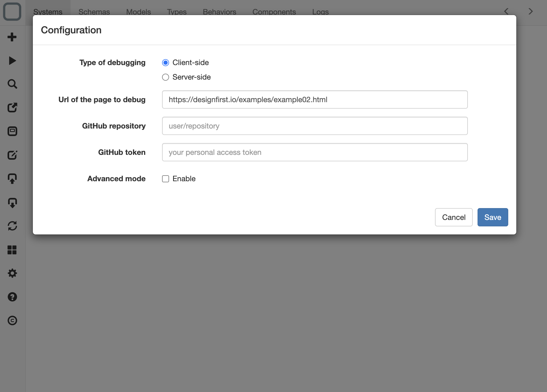This screenshot has height=392, width=547.
Task: Click the app logo square icon
Action: pos(12,12)
